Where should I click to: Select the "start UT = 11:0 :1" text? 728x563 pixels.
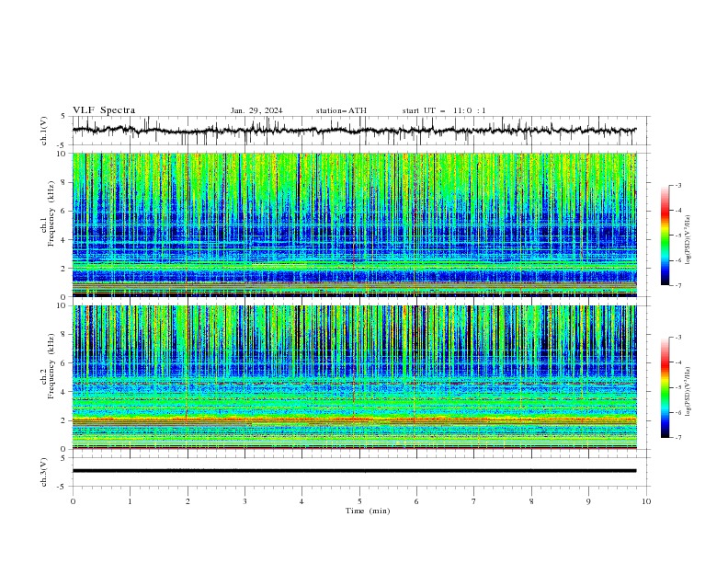444,110
